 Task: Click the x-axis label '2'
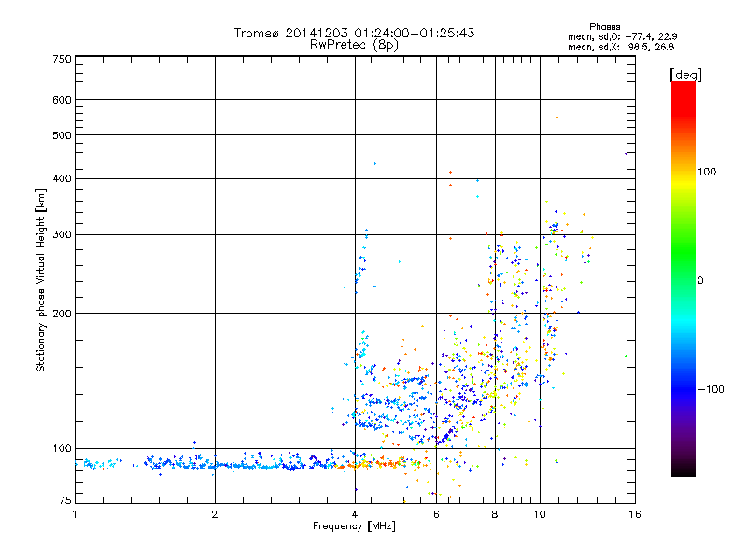(215, 514)
